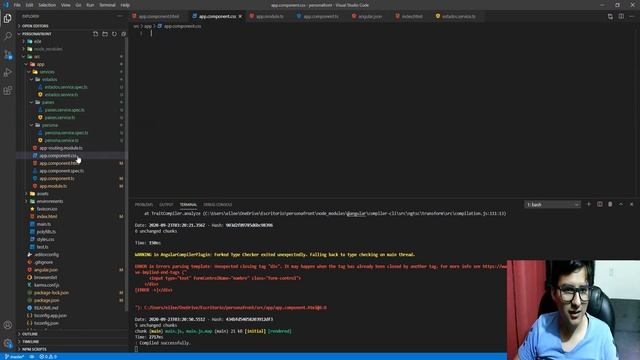This screenshot has height=360, width=640.
Task: Open the Terminal menu
Action: (107, 5)
